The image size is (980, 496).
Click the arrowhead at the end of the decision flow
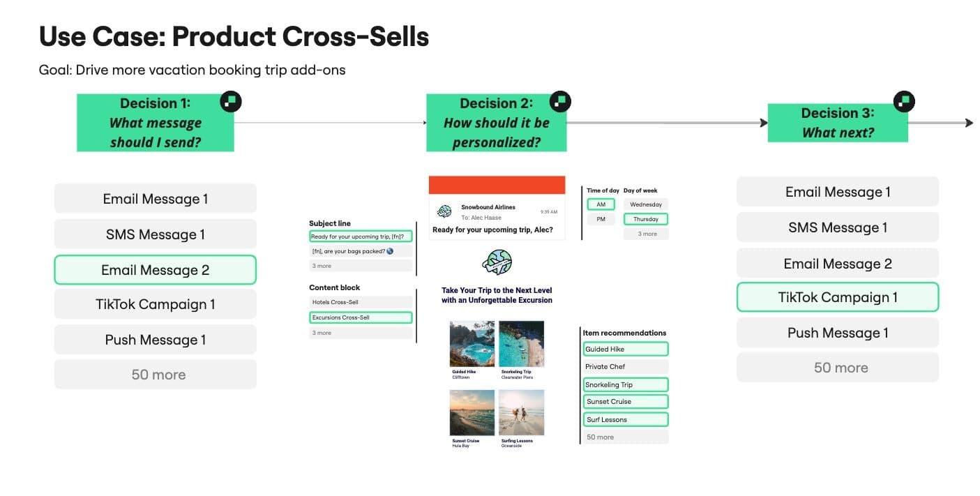click(x=970, y=122)
